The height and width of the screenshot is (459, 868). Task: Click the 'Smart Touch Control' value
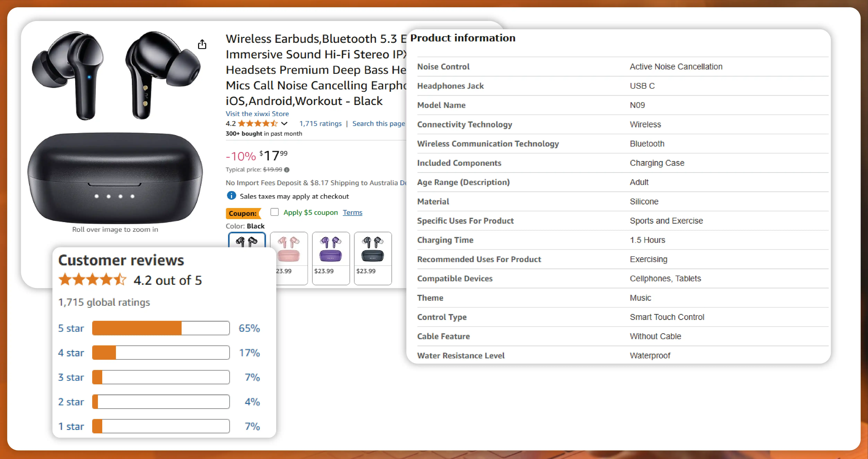[667, 317]
